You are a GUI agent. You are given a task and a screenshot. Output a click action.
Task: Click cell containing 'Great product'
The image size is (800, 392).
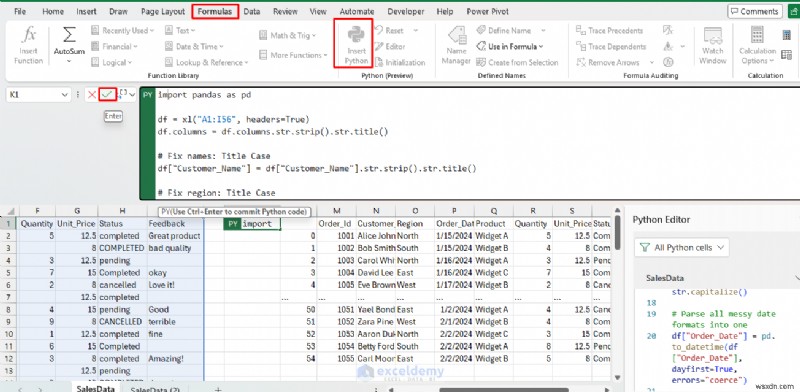(175, 236)
